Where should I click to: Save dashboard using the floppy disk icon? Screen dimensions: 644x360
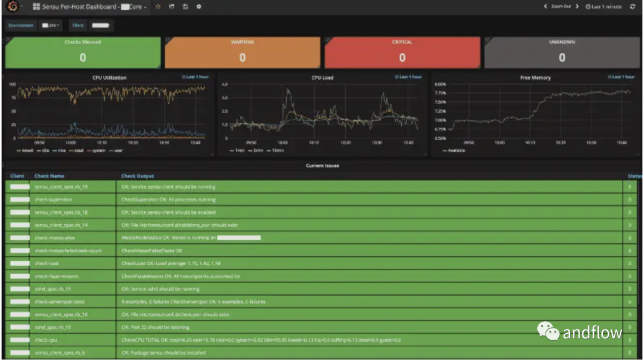[185, 7]
